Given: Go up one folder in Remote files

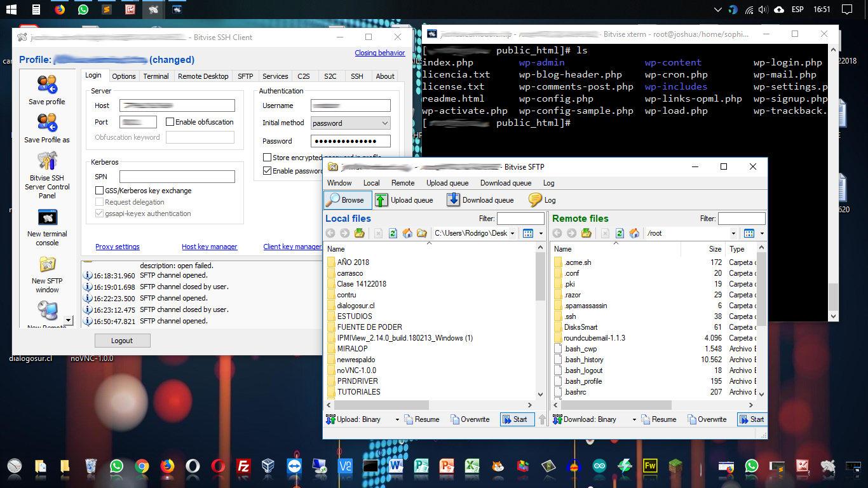Looking at the screenshot, I should pos(586,233).
